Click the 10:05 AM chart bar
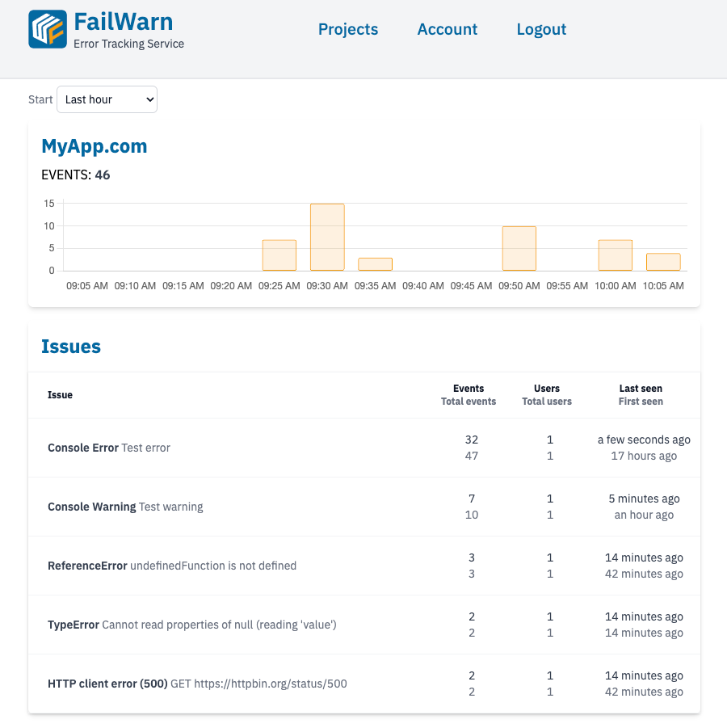The height and width of the screenshot is (728, 727). click(663, 262)
